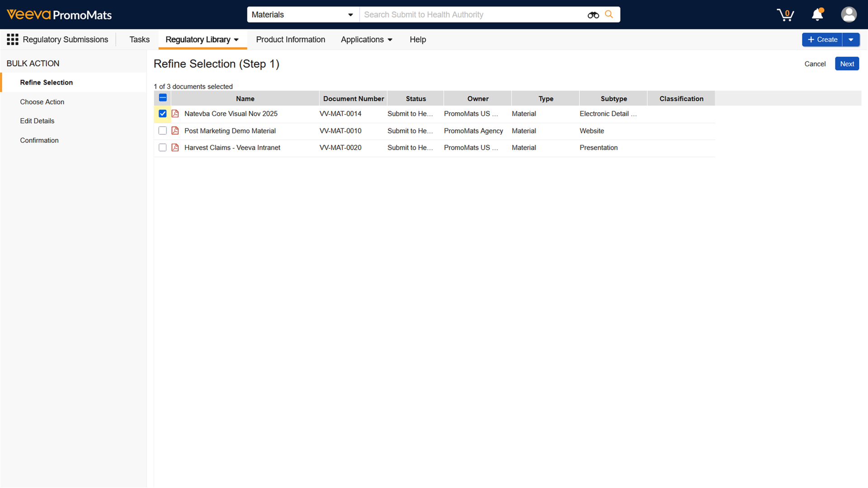The width and height of the screenshot is (868, 488).
Task: Click Next to proceed to Choose Action
Action: (x=846, y=63)
